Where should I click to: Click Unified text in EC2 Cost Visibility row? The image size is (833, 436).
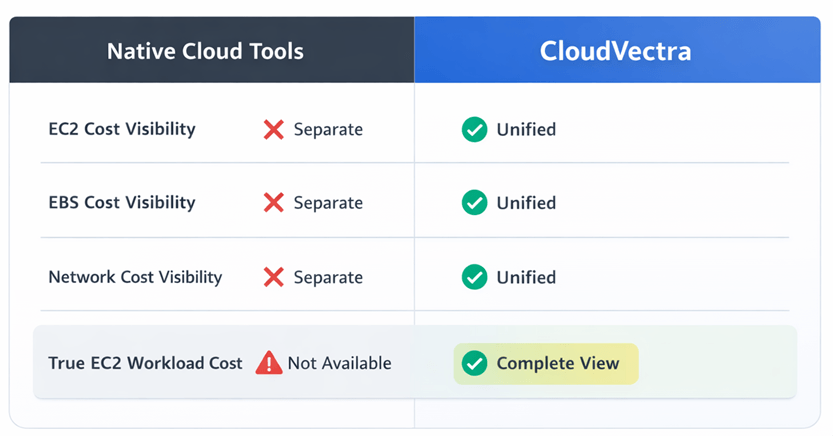(x=526, y=130)
